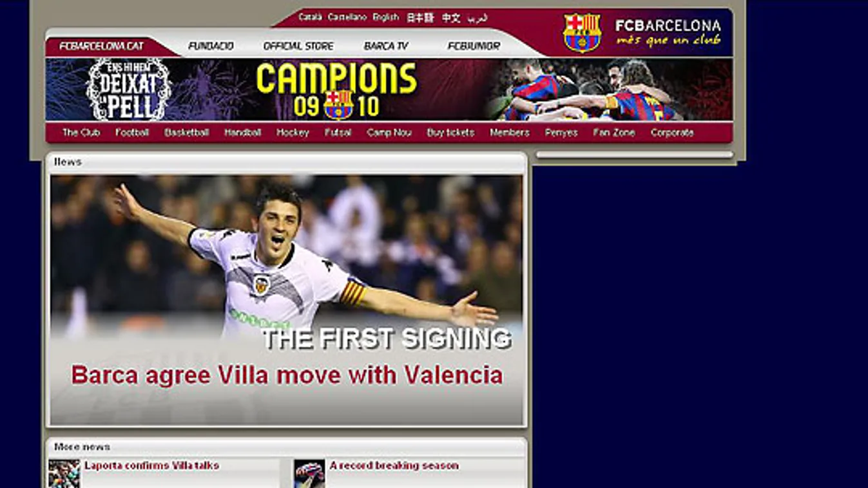Open the Football menu item
This screenshot has height=488, width=868.
click(x=132, y=133)
